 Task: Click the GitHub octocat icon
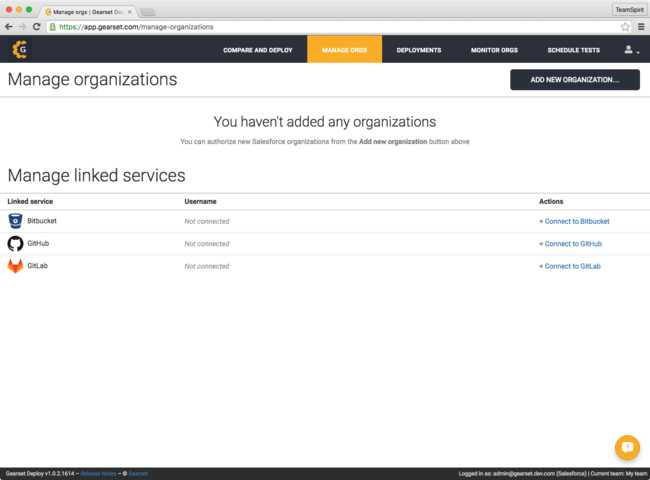click(15, 243)
